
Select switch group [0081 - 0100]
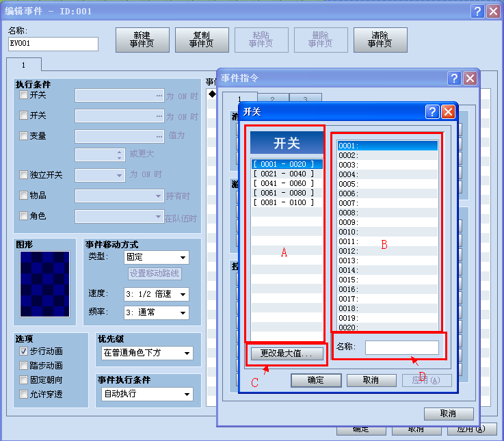287,202
